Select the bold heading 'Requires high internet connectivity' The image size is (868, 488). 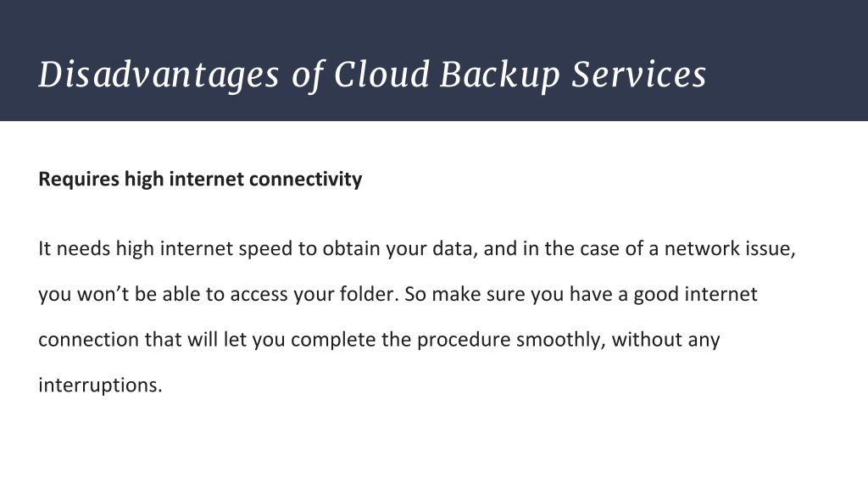pyautogui.click(x=200, y=180)
